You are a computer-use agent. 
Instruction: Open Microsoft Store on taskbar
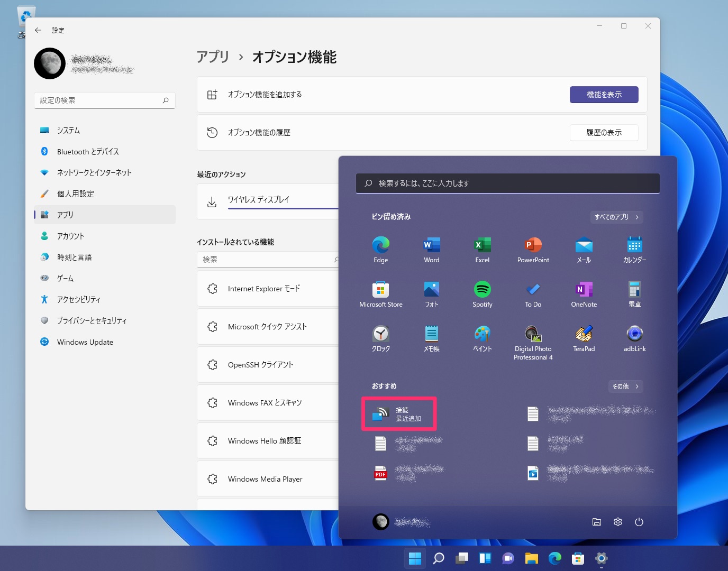click(x=578, y=558)
